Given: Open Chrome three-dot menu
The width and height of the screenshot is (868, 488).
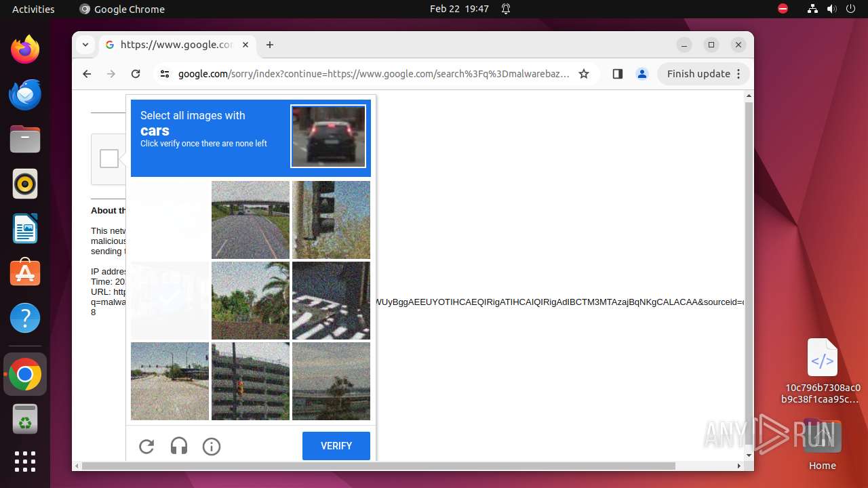Looking at the screenshot, I should click(x=739, y=74).
